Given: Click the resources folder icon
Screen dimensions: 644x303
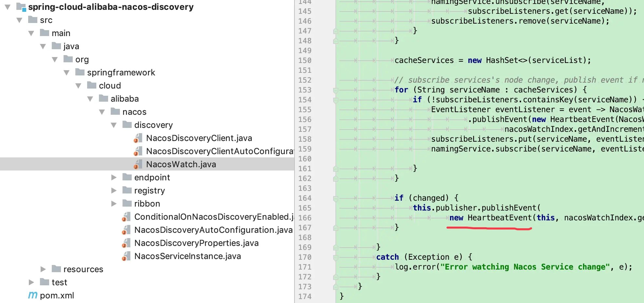Looking at the screenshot, I should click(56, 269).
